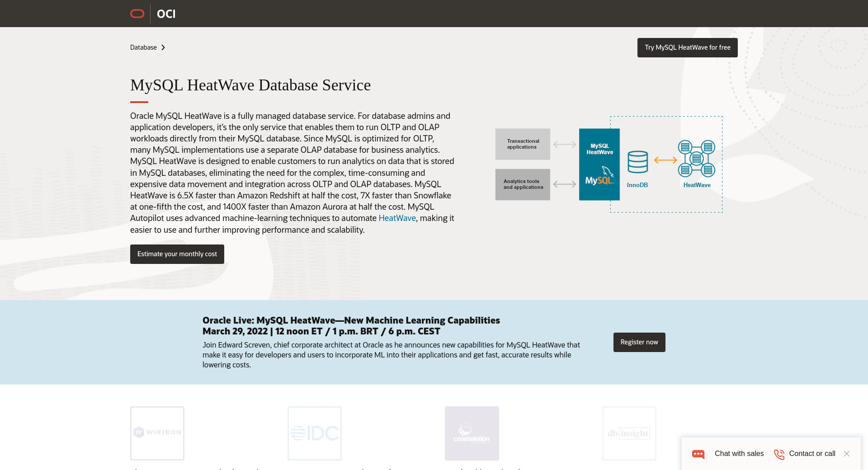Open the IDC analyst logo card

(315, 433)
